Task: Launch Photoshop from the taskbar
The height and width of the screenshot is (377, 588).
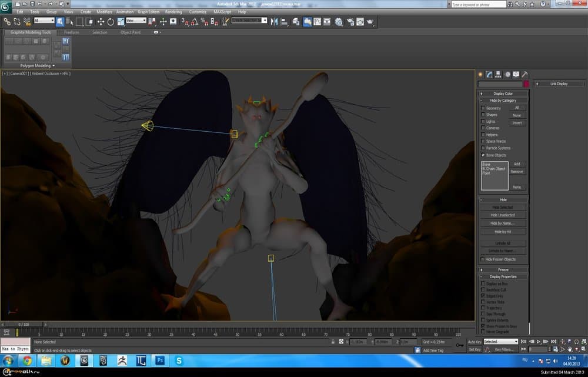Action: click(159, 359)
